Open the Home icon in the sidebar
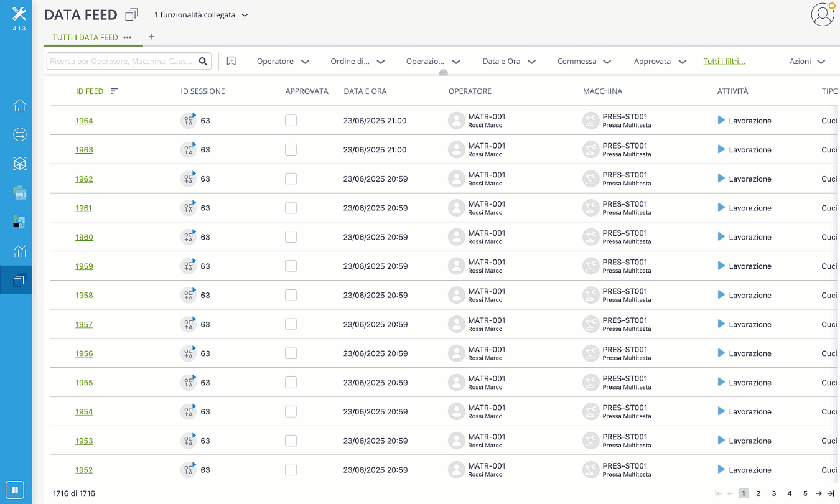 point(19,105)
